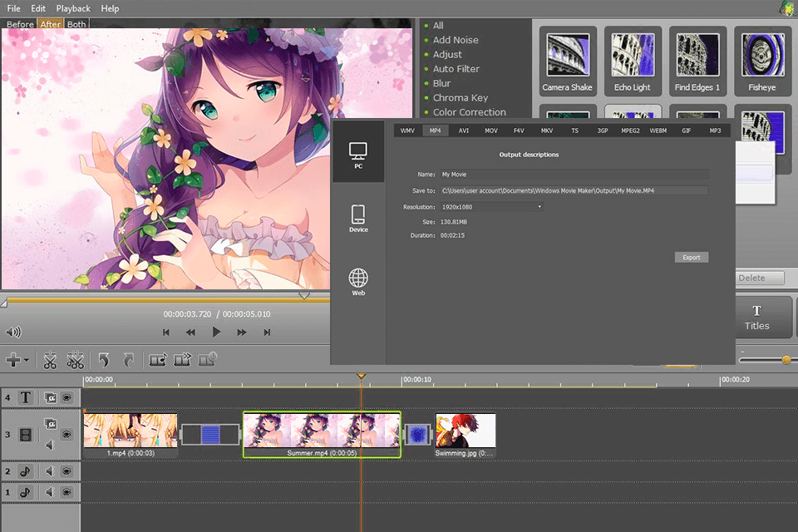
Task: Expand the add-media plus dropdown arrow
Action: coord(25,360)
